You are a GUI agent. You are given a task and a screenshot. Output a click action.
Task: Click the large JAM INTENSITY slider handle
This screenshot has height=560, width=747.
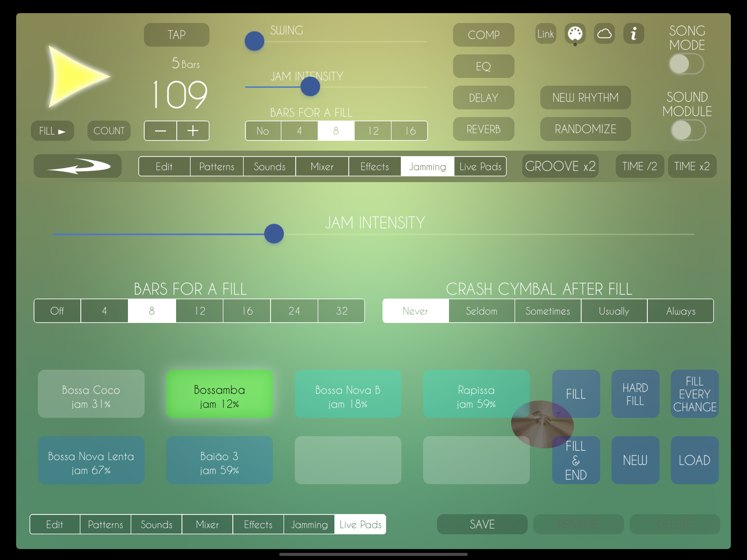pyautogui.click(x=274, y=234)
